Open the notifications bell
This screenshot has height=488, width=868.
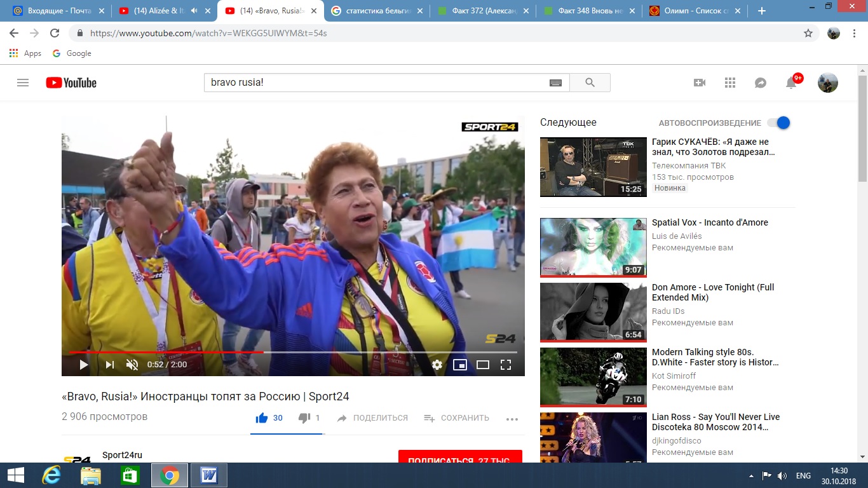791,83
